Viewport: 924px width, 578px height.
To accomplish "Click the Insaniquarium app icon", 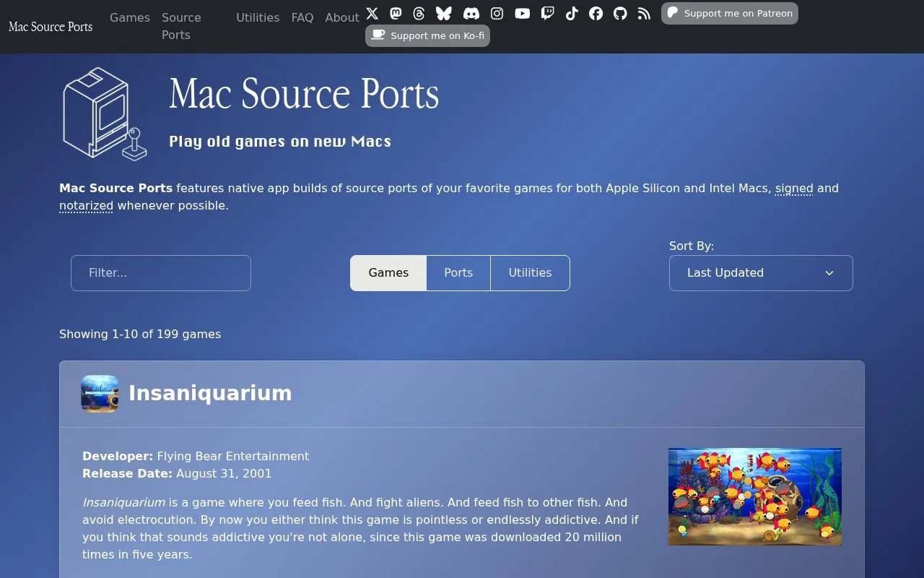I will pos(100,394).
